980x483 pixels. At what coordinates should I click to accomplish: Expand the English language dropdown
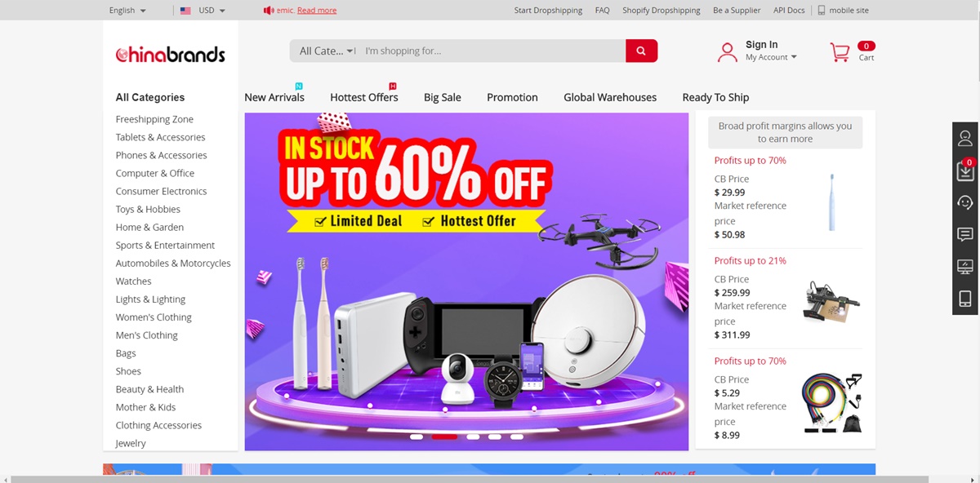point(127,11)
